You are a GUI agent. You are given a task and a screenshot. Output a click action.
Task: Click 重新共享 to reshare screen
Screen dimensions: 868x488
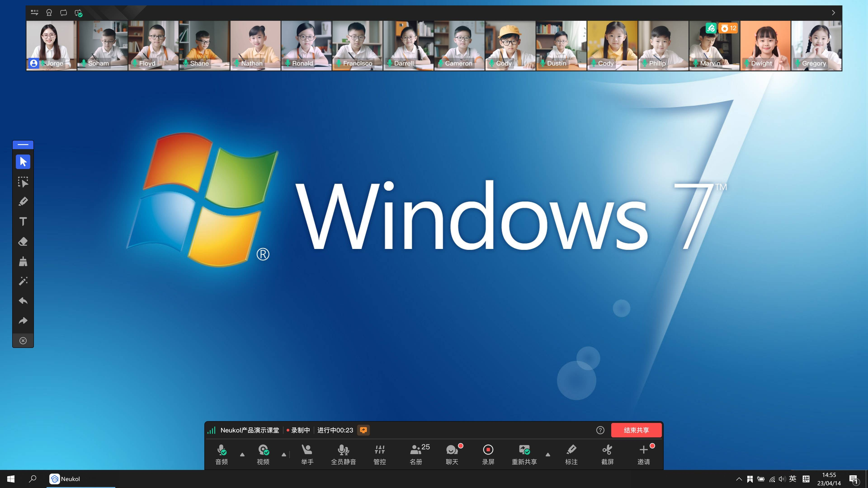(524, 454)
